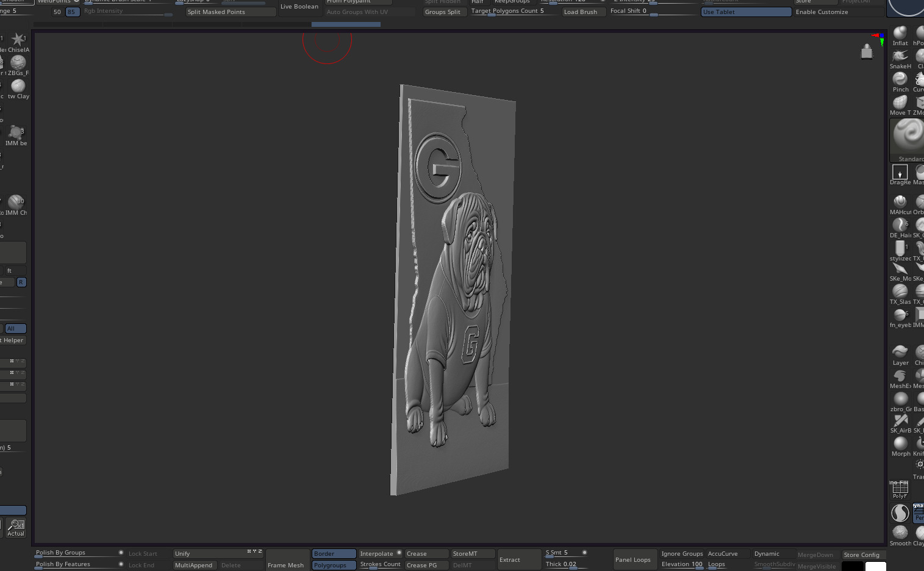This screenshot has height=571, width=924.
Task: Click the Crease PG button
Action: [426, 566]
